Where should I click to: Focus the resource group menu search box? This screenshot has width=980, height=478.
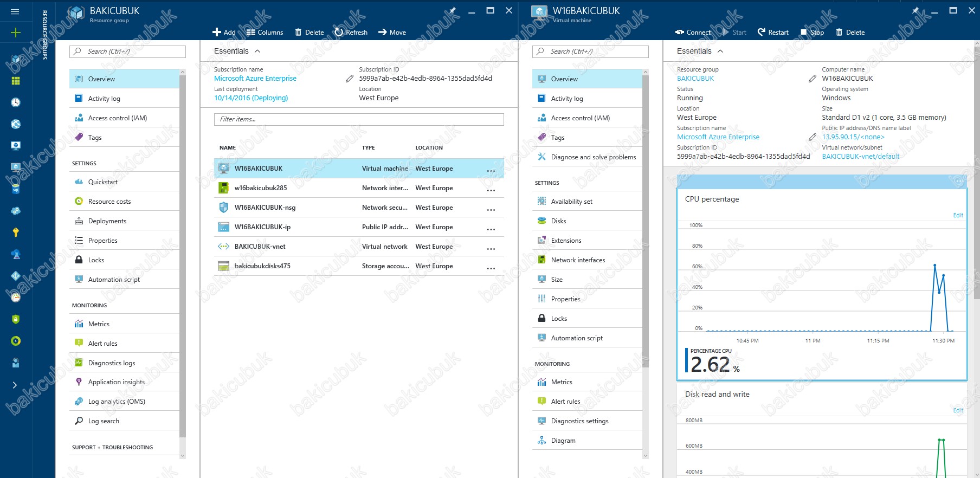pyautogui.click(x=127, y=51)
